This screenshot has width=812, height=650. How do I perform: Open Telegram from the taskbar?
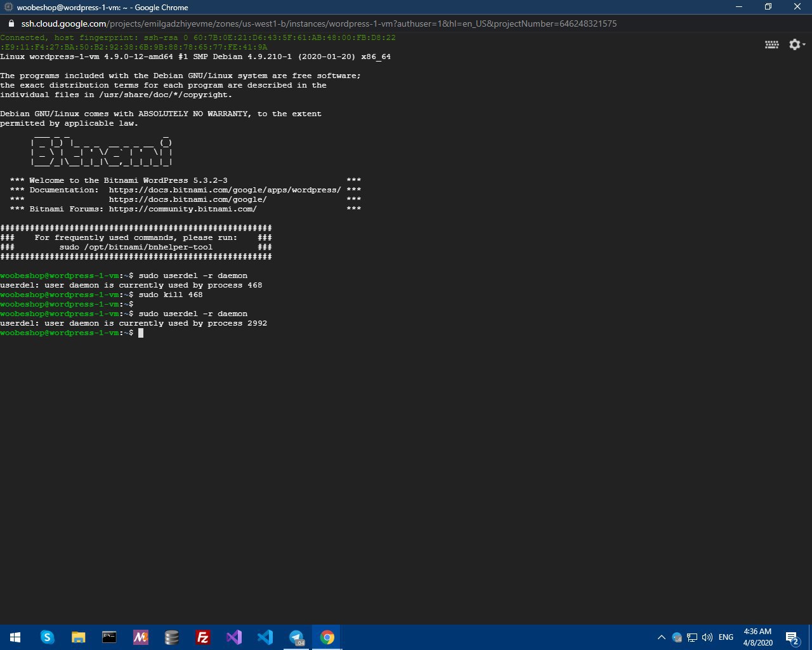tap(296, 637)
